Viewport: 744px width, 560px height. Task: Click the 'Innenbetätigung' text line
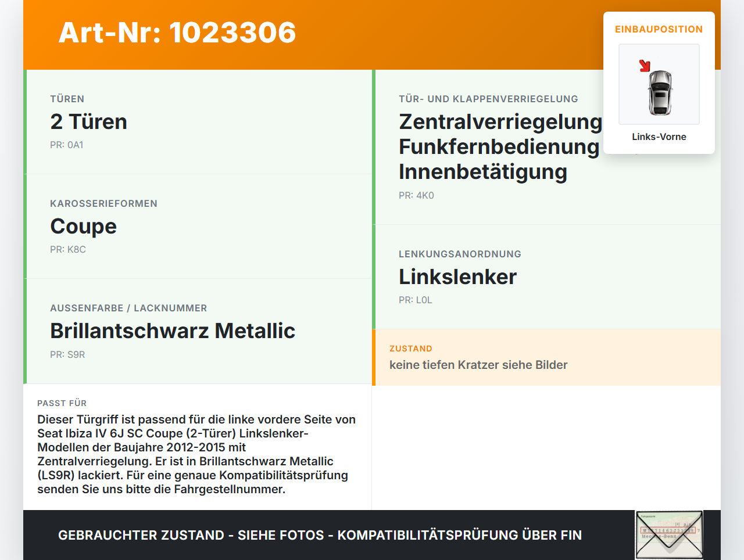click(x=483, y=171)
